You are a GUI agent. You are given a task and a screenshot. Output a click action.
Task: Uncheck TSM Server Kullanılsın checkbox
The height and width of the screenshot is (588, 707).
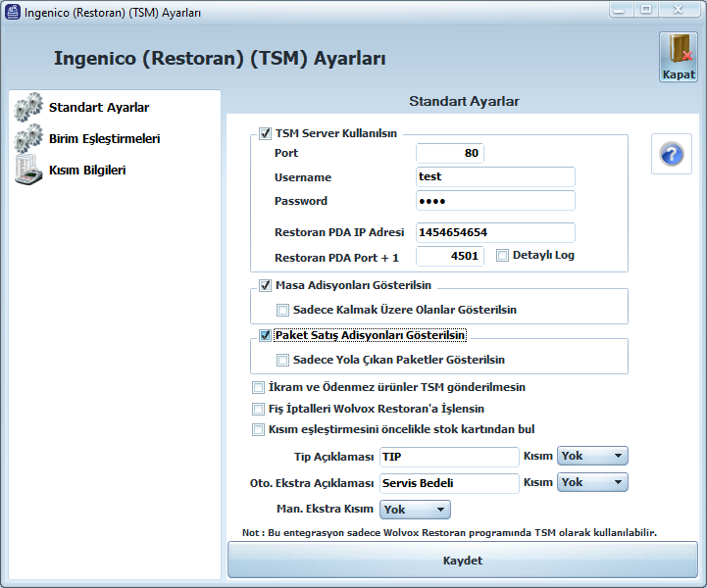point(266,134)
